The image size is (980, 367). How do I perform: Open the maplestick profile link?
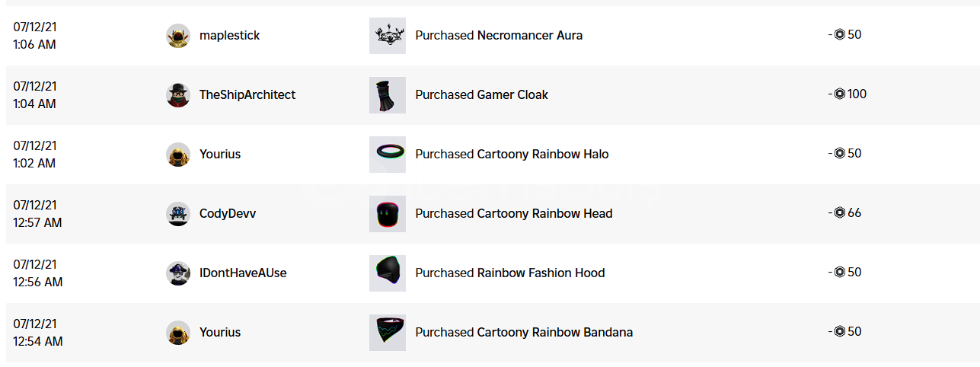click(x=229, y=36)
